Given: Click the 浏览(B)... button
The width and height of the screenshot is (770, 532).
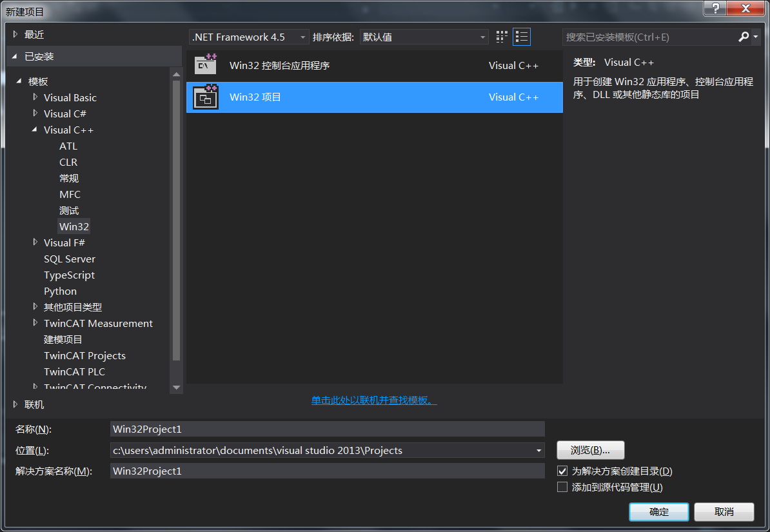Looking at the screenshot, I should (590, 450).
